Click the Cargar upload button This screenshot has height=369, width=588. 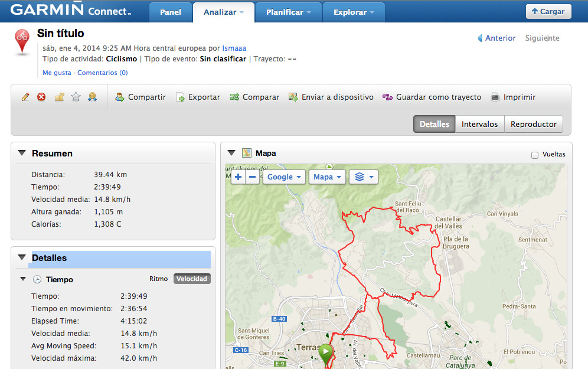click(548, 11)
